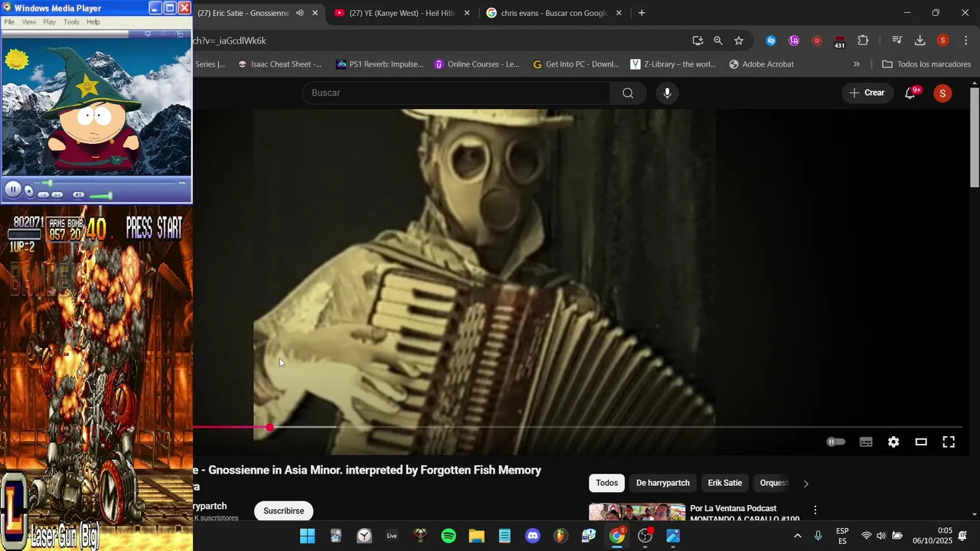This screenshot has height=551, width=980.
Task: Stop playback in Windows Media Player
Action: click(x=29, y=191)
